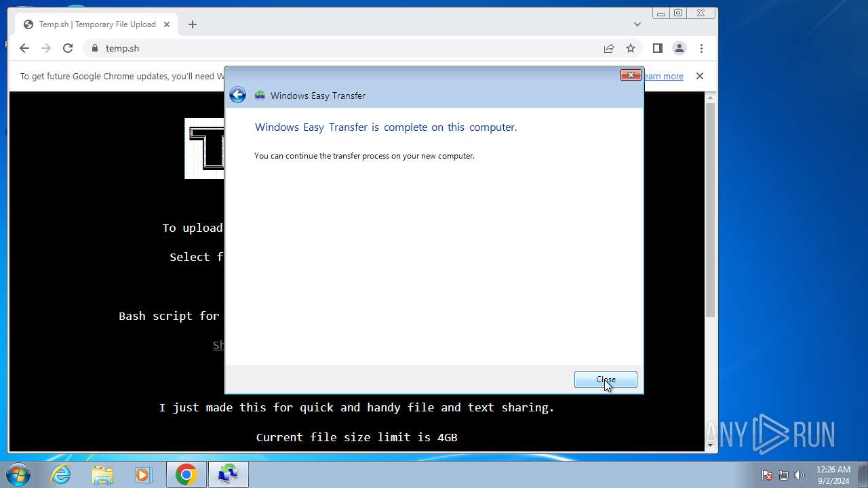Restore down the Chrome window
Viewport: 868px width, 488px height.
point(678,13)
